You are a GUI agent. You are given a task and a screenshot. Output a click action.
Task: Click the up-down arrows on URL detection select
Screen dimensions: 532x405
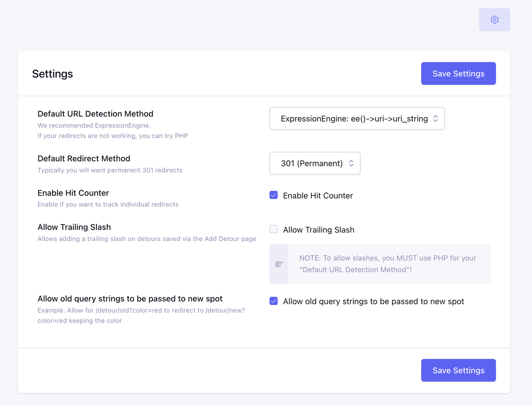(436, 119)
